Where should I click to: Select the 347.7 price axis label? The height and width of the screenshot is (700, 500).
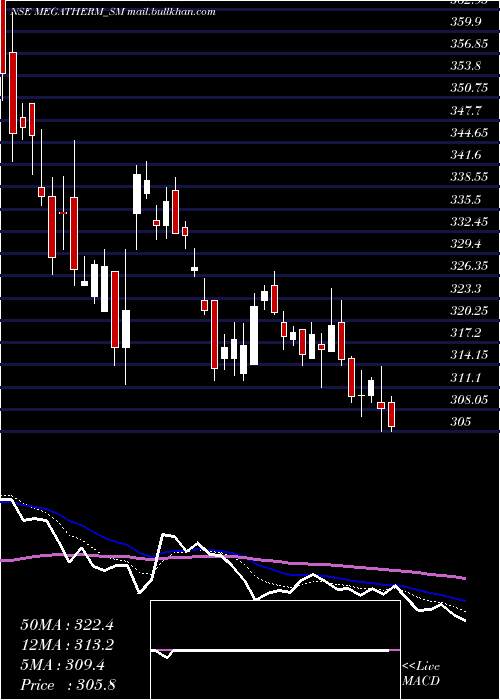point(465,110)
